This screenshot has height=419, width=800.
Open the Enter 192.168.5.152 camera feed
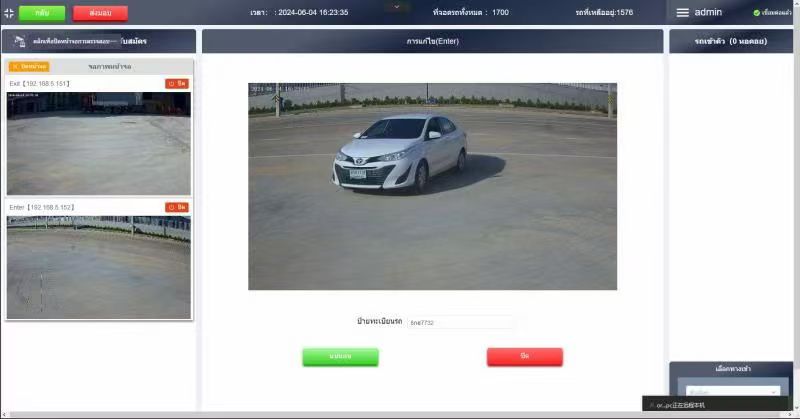pyautogui.click(x=98, y=267)
